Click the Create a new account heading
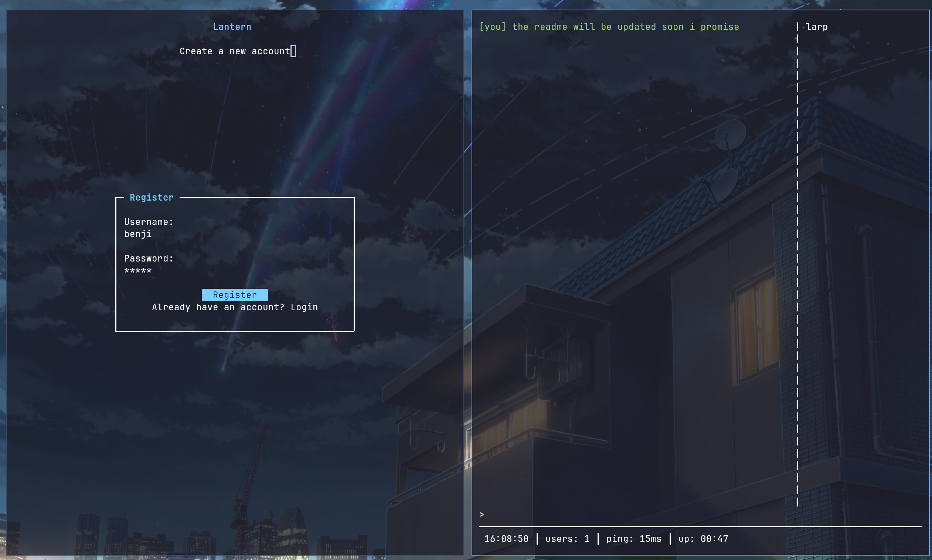Screen dimensions: 932x560 pyautogui.click(x=234, y=51)
